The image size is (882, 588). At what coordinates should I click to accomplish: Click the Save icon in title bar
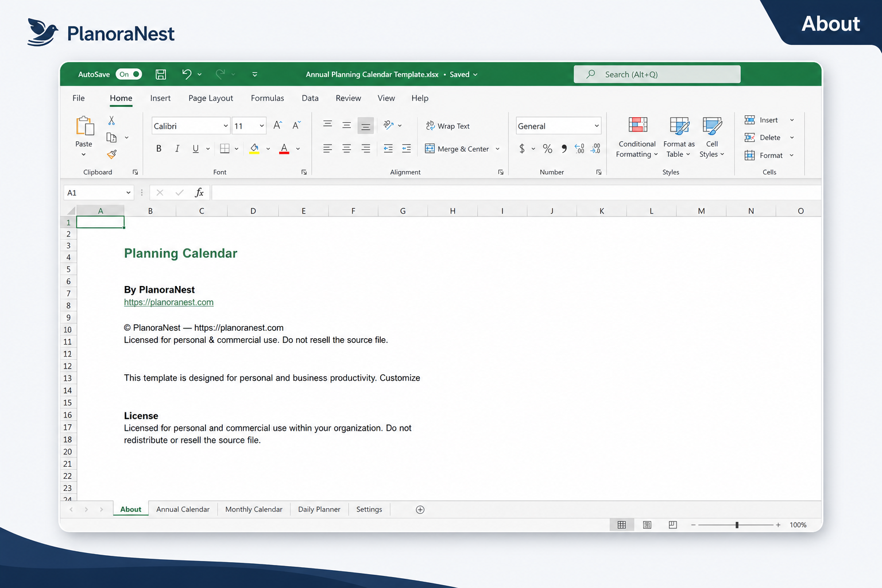pos(161,74)
